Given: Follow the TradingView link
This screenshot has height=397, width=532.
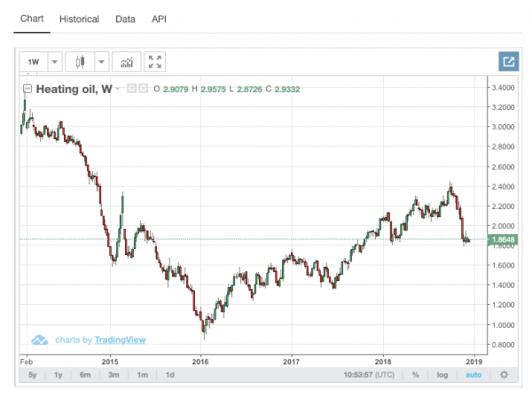Looking at the screenshot, I should coord(122,339).
